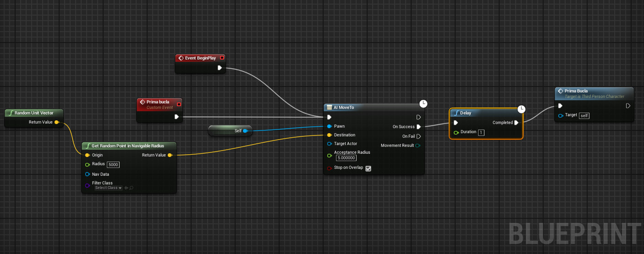Select Get Random Point in Navigable Radius title

coord(128,146)
